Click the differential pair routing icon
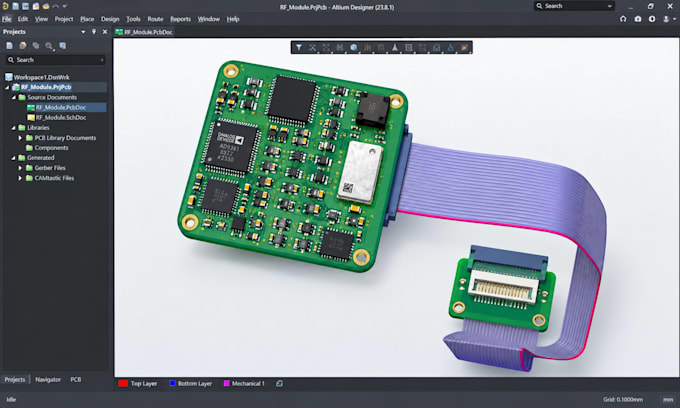Screen dimensions: 680x408 click(x=381, y=47)
